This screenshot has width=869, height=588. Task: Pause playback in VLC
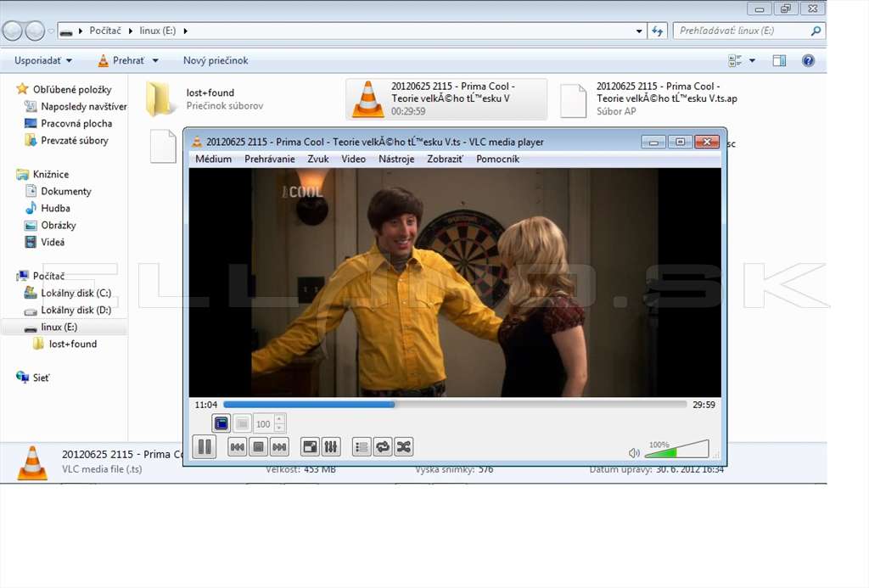[x=205, y=446]
